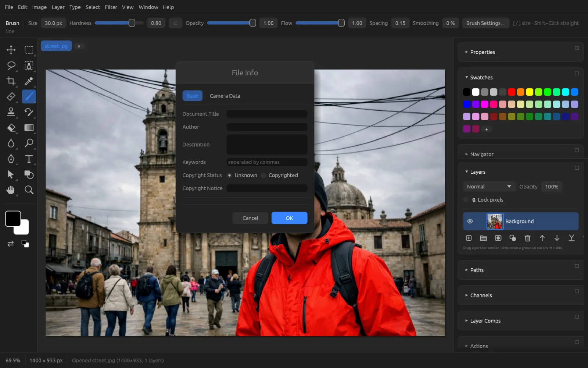Viewport: 588px width, 368px height.
Task: Toggle the square button after Hardness value
Action: [175, 23]
